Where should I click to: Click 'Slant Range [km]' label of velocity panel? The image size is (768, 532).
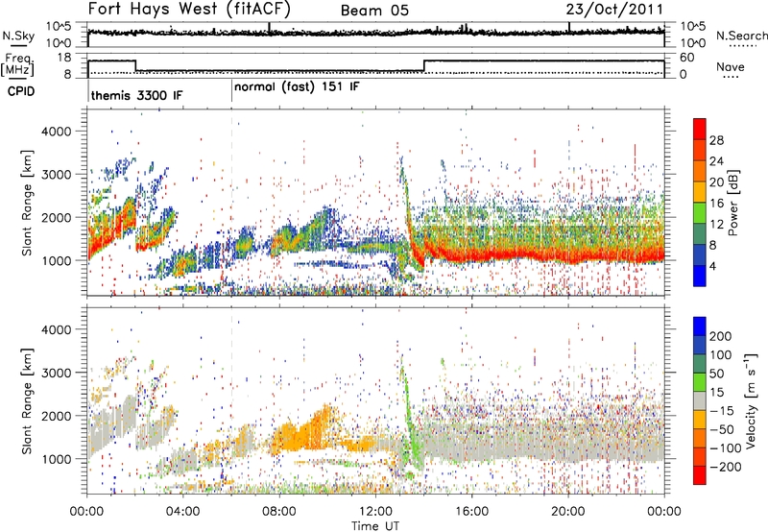point(27,401)
